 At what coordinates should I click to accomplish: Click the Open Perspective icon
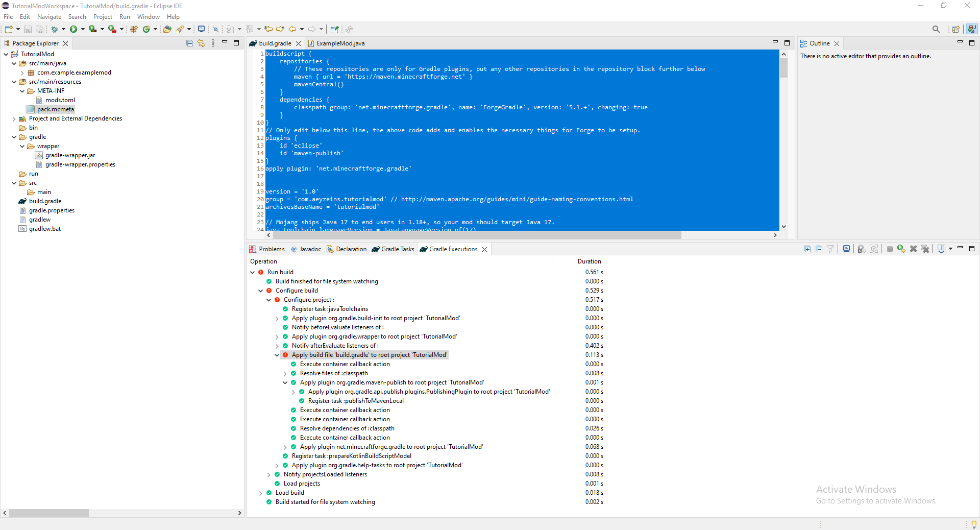coord(955,29)
